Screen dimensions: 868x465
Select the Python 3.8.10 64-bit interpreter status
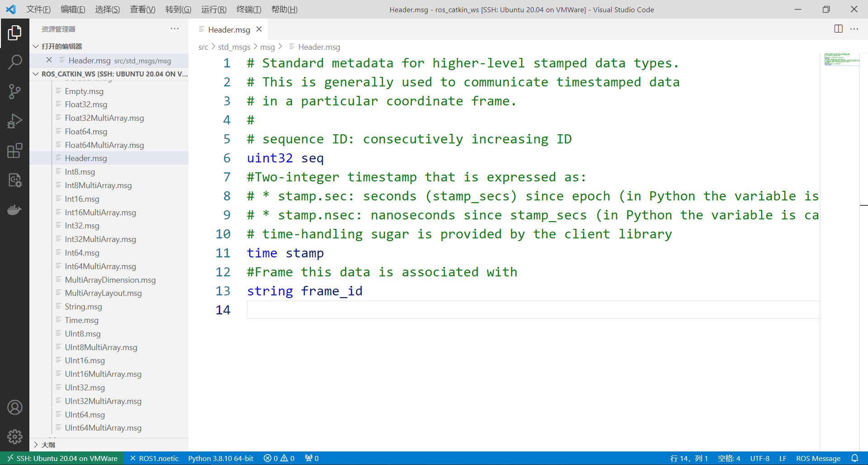tap(221, 458)
